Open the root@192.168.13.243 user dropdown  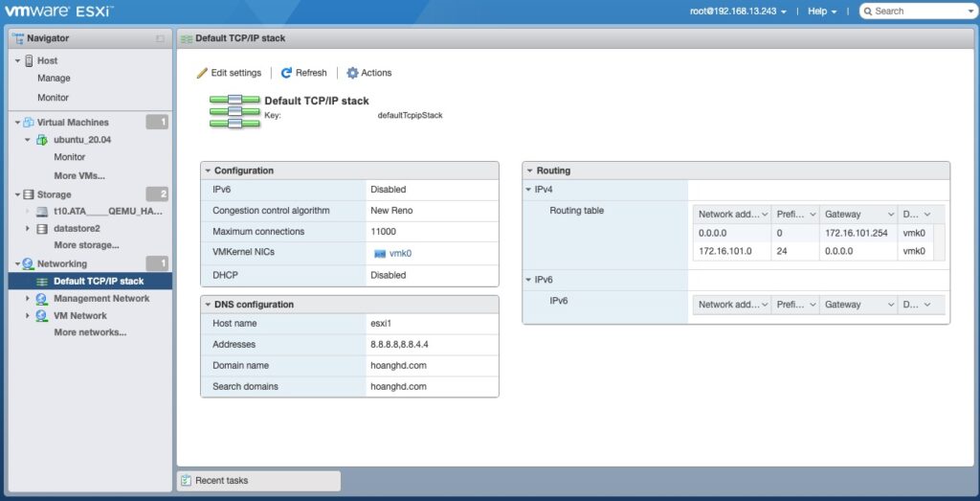coord(738,11)
